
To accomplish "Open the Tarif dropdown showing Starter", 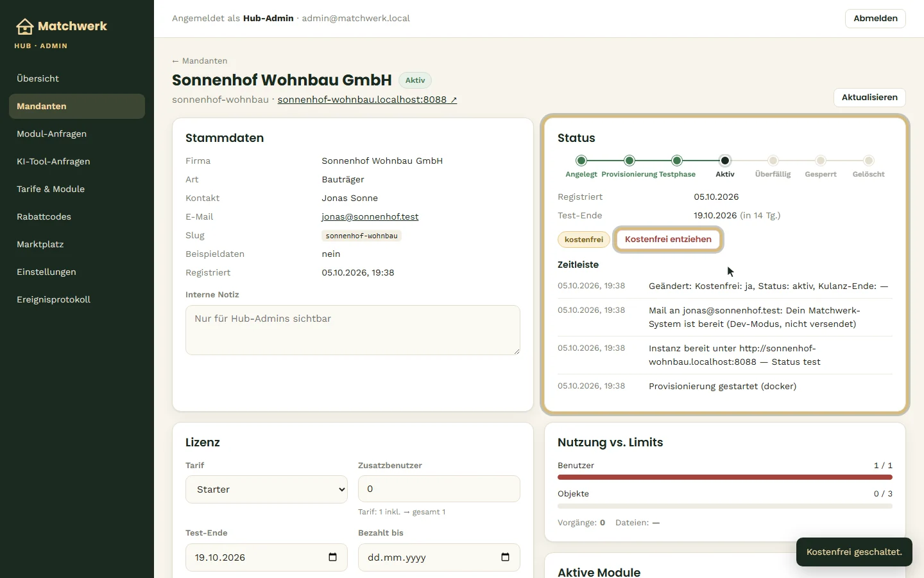I will pos(266,489).
